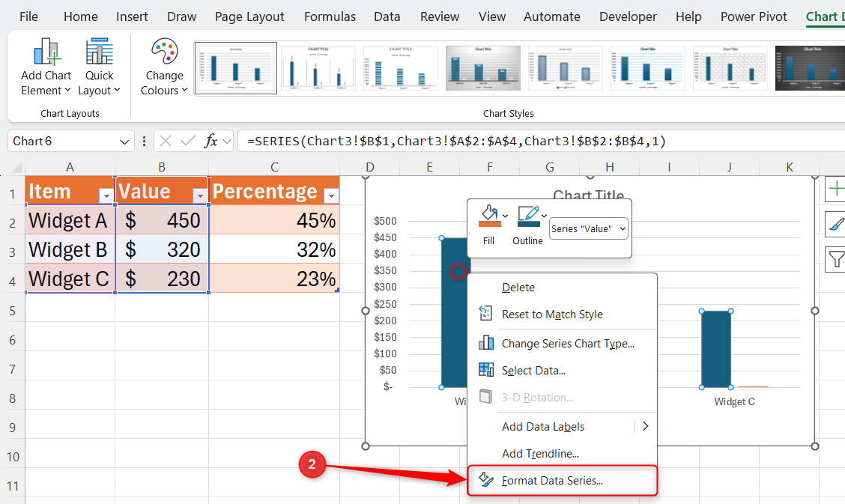Click the Chart Title text
Image resolution: width=845 pixels, height=504 pixels.
[x=589, y=195]
